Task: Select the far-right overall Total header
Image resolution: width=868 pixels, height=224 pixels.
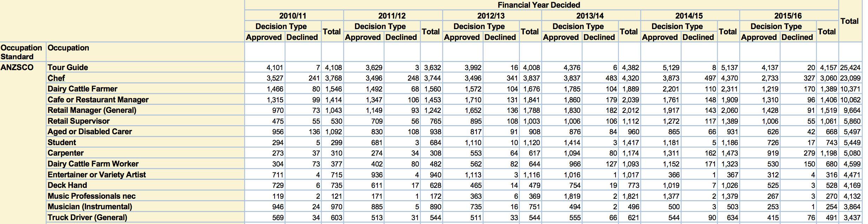Action: pyautogui.click(x=849, y=21)
